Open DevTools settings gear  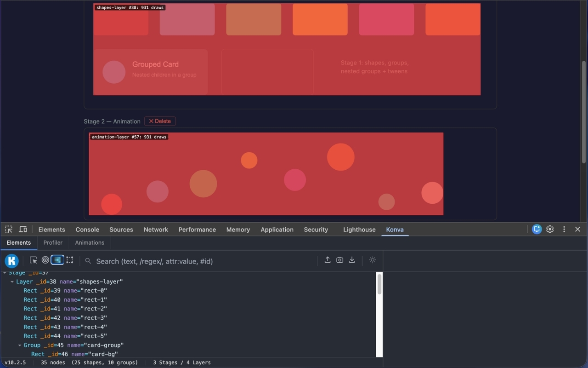click(550, 229)
